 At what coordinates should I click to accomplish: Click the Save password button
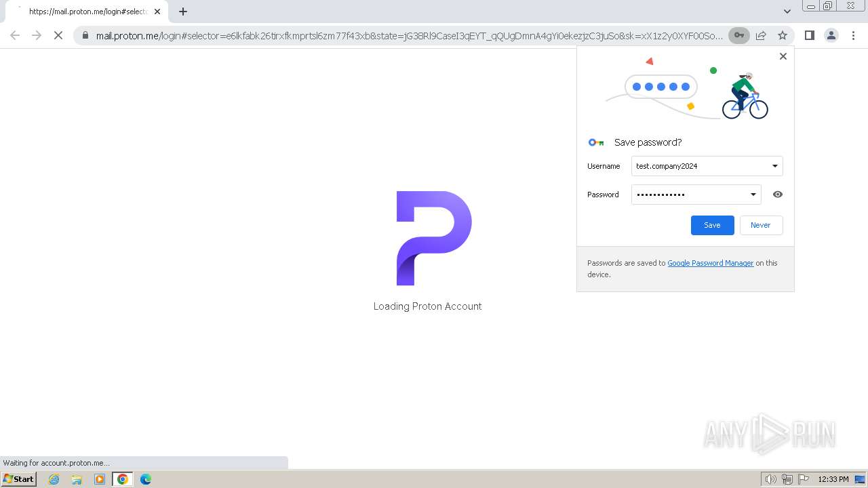tap(712, 225)
